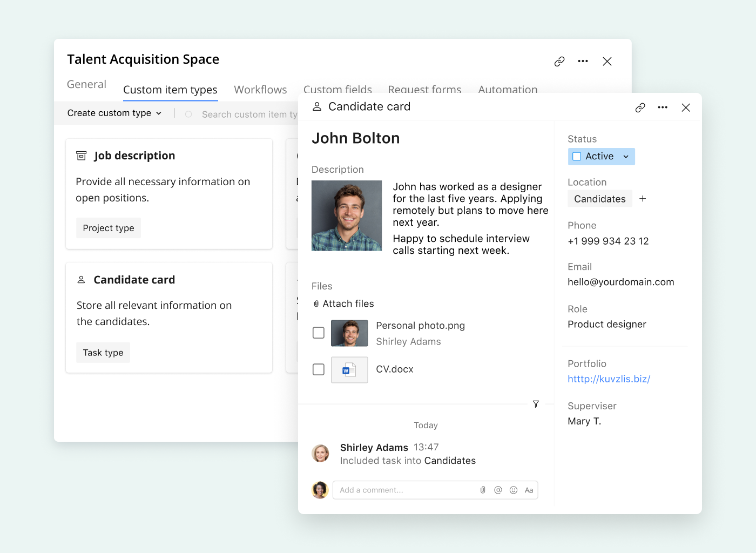
Task: Close the Candidate card panel
Action: point(686,107)
